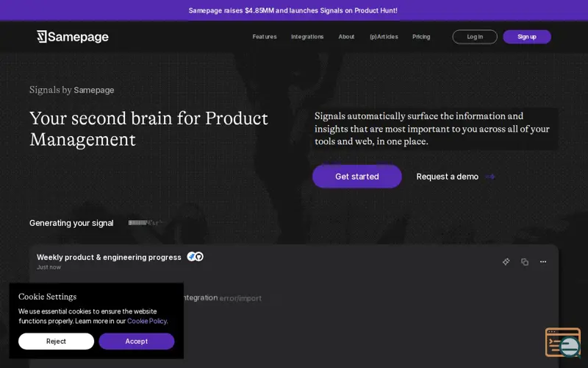
Task: Open (p)Articles in the navigation
Action: point(384,37)
